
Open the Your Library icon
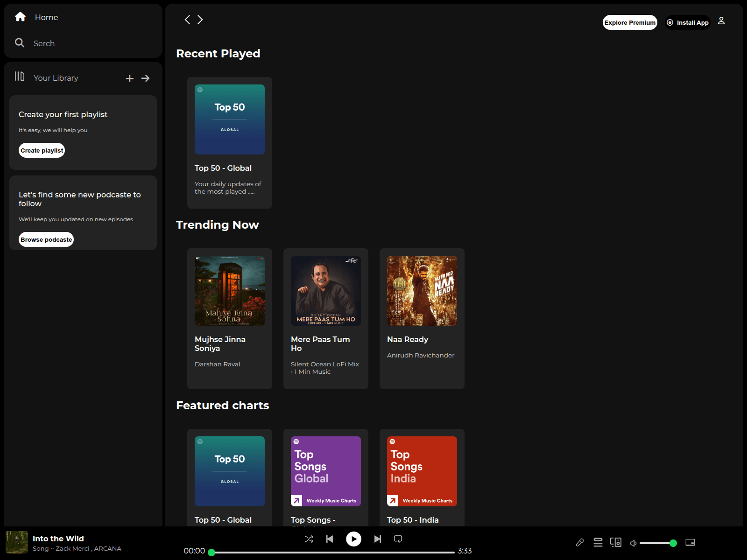(x=20, y=76)
